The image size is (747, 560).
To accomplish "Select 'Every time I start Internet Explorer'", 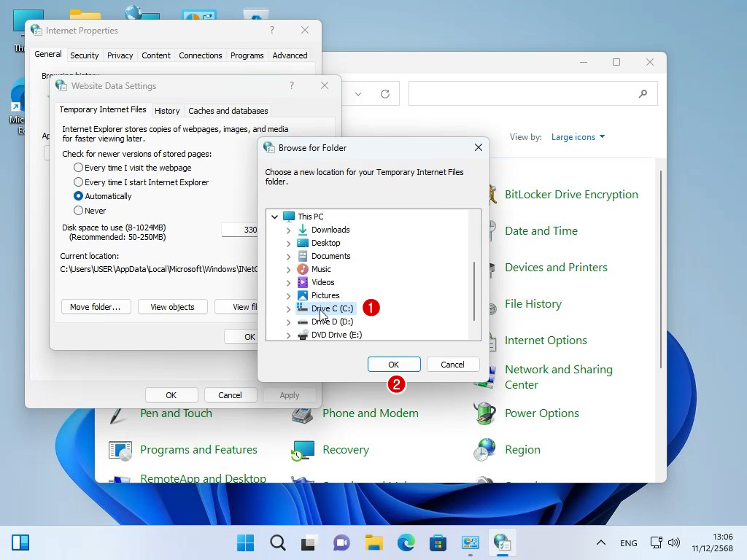I will tap(79, 182).
